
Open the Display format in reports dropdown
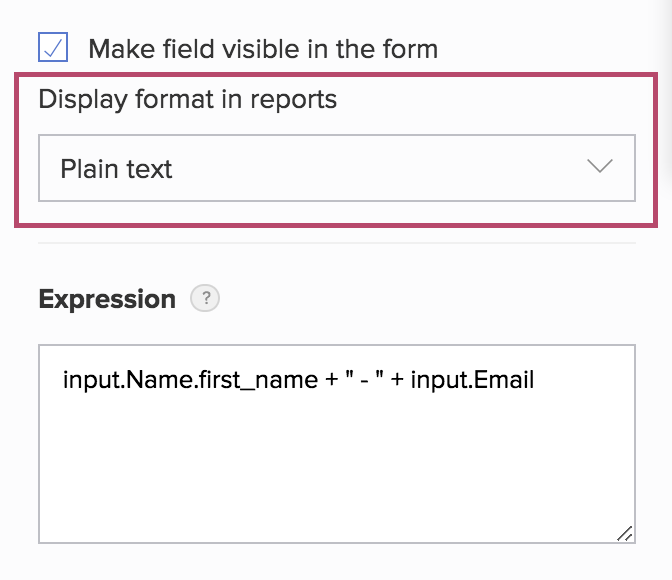click(x=336, y=168)
